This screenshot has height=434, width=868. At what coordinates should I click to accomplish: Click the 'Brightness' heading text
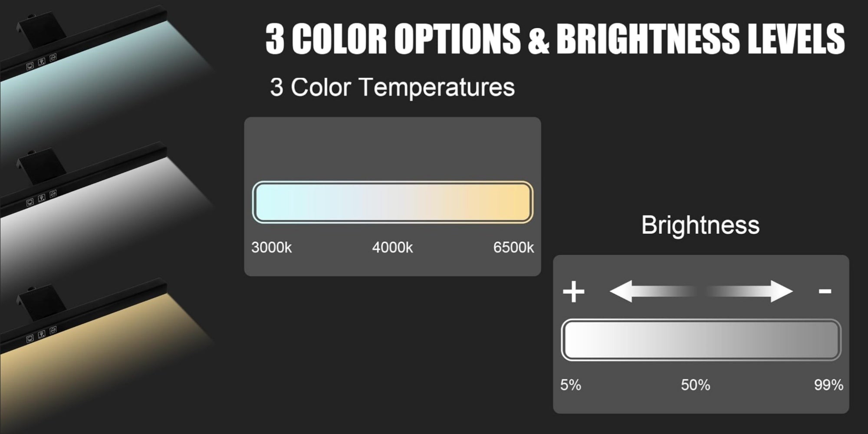click(x=700, y=225)
